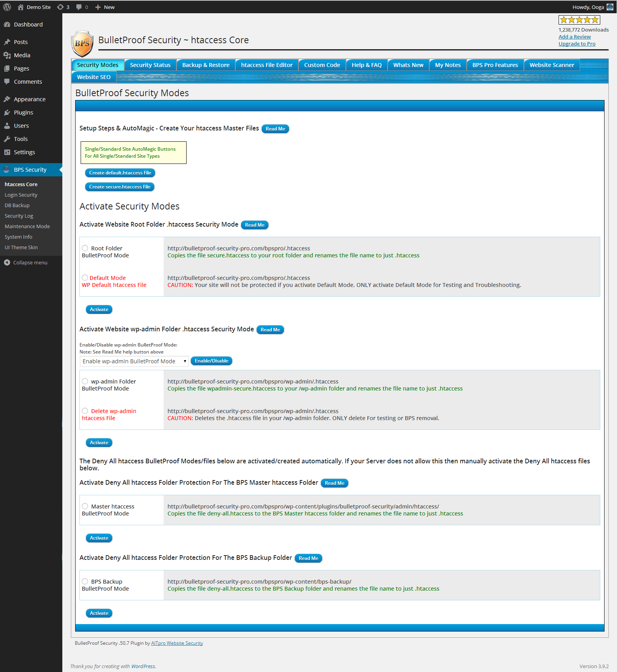Click Create secure.htaccess File button
The width and height of the screenshot is (617, 672).
(x=120, y=187)
